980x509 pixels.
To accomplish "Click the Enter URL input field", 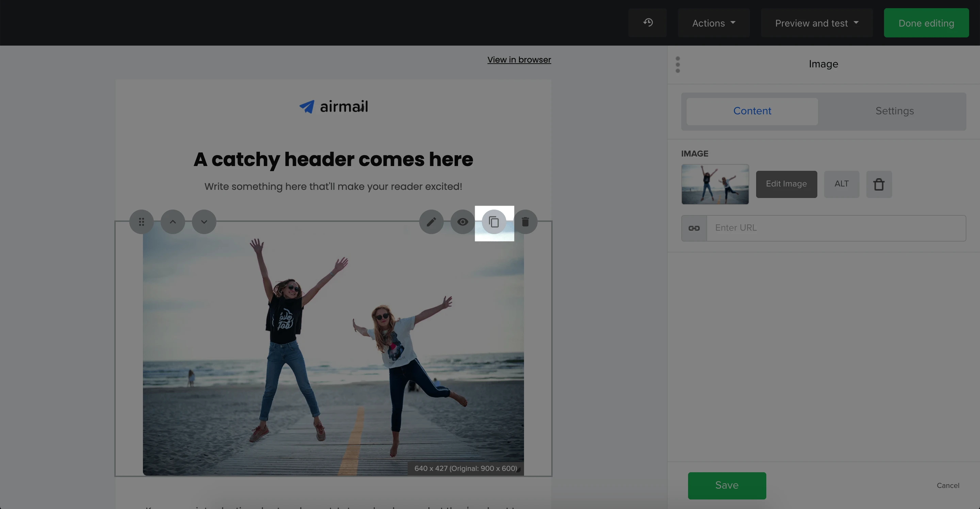I will pyautogui.click(x=836, y=228).
